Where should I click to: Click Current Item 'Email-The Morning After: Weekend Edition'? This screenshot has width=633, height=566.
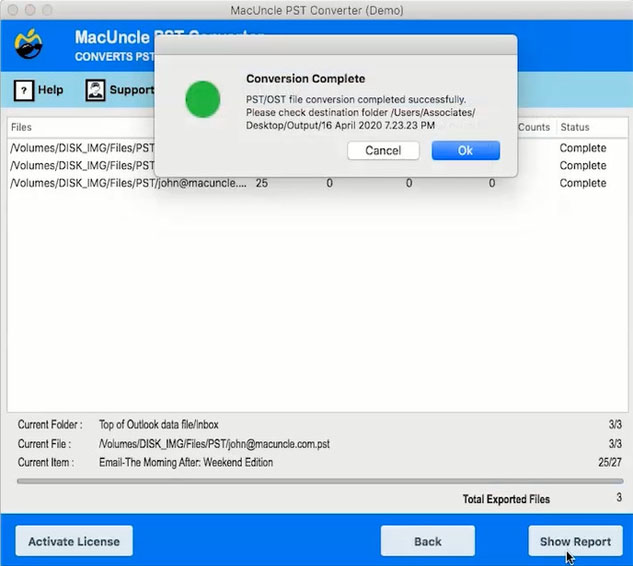tap(186, 462)
